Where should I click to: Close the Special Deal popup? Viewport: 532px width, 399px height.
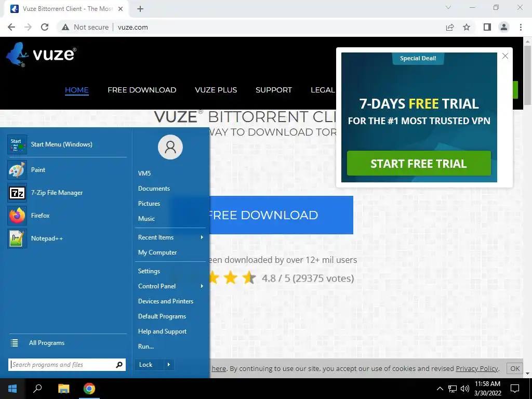click(505, 56)
